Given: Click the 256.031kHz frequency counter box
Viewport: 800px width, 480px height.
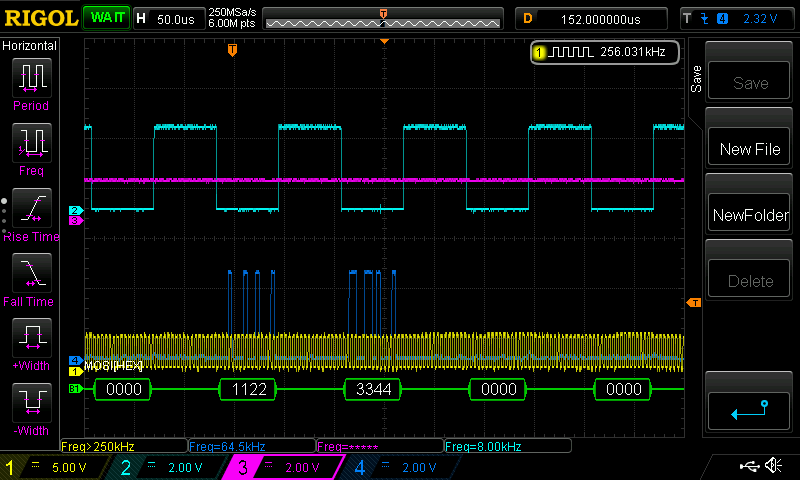Looking at the screenshot, I should (605, 52).
